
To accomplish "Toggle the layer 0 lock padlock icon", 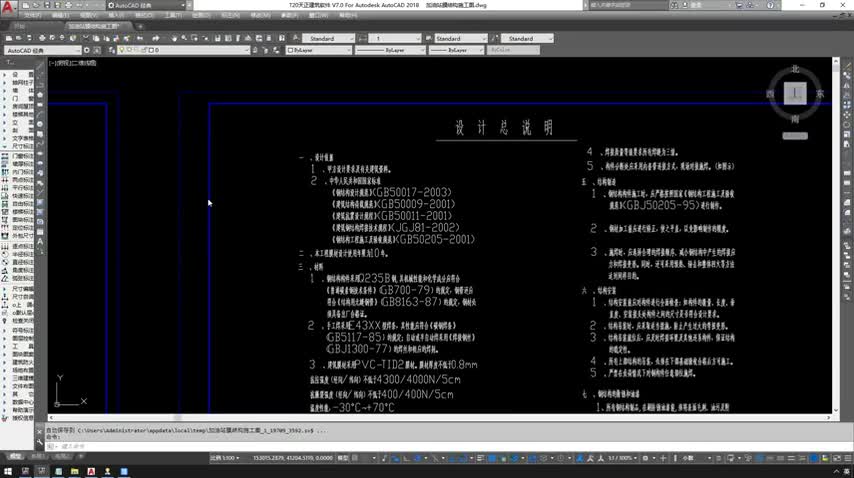I will click(x=144, y=50).
